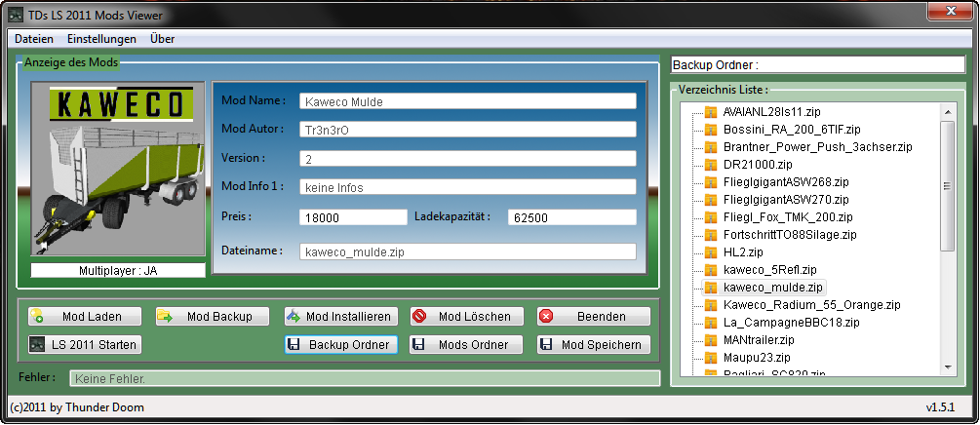This screenshot has height=425, width=980.
Task: Select FortschrittTO88Silage.zip entry
Action: (x=790, y=234)
